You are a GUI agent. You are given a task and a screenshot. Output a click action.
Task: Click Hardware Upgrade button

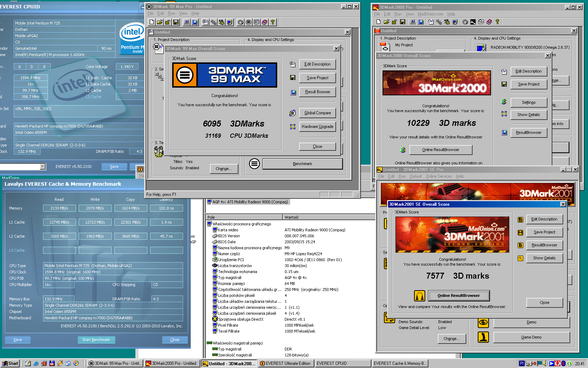click(317, 127)
